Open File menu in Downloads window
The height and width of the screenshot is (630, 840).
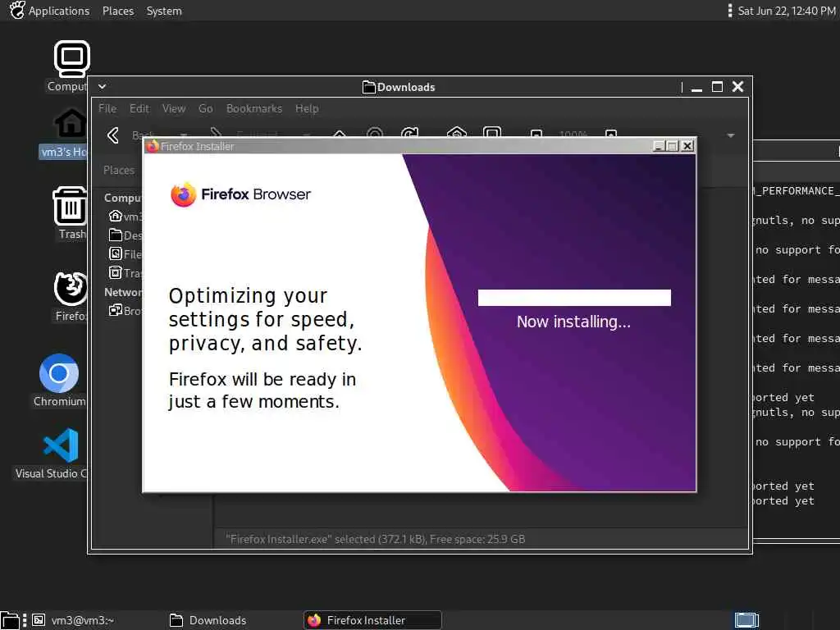click(107, 108)
